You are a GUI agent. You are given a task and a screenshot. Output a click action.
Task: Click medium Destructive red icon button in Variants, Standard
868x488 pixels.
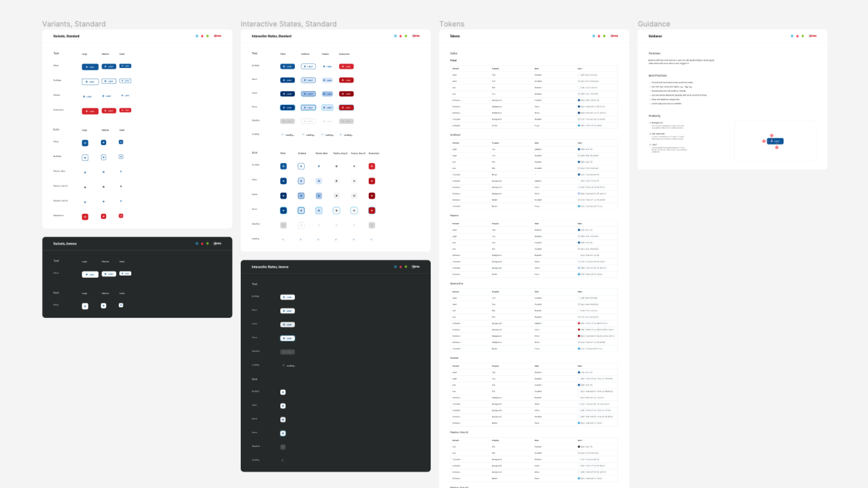pos(103,216)
